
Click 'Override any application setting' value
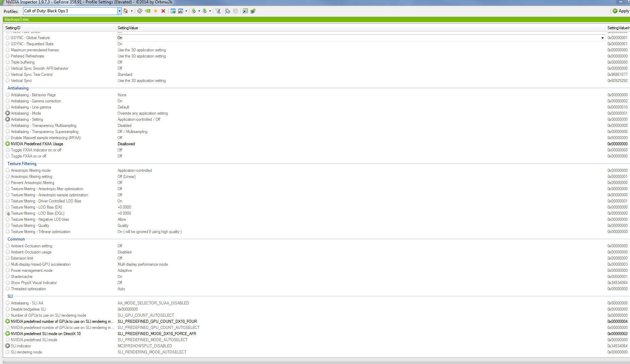pos(143,113)
